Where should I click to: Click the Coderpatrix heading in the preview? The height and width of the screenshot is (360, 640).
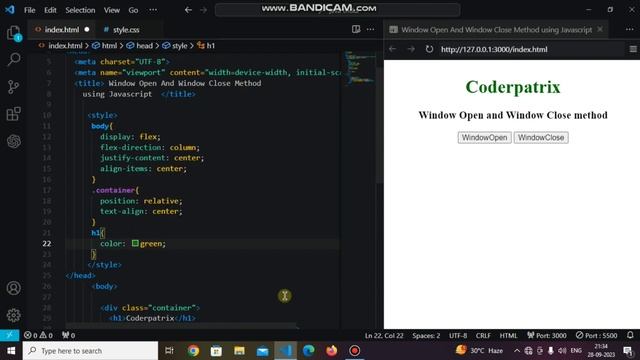(x=513, y=87)
